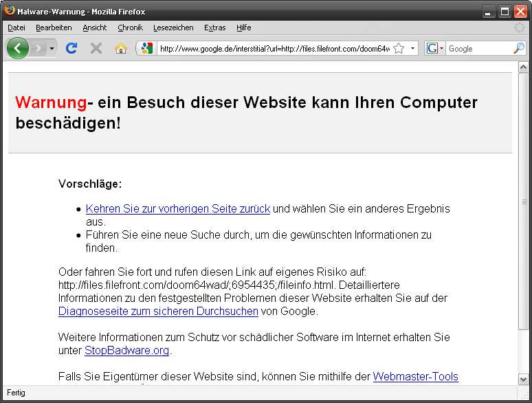Bookmark this page with the star icon
The height and width of the screenshot is (403, 532).
[x=399, y=49]
